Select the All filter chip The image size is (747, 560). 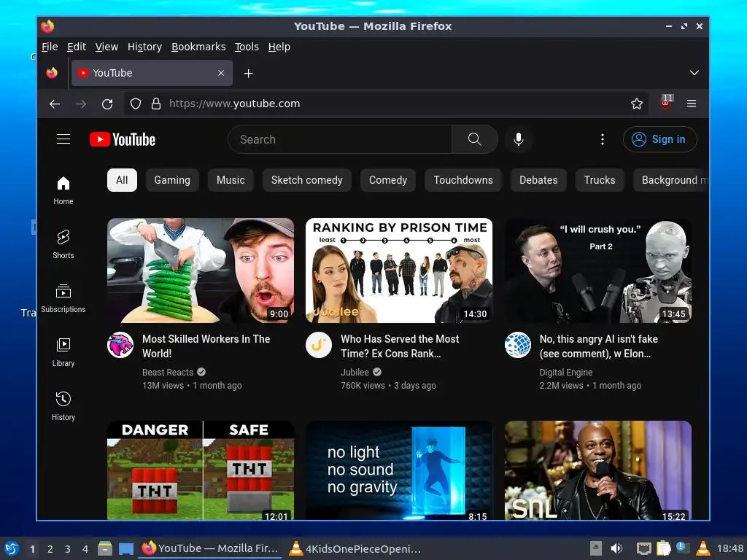click(122, 180)
